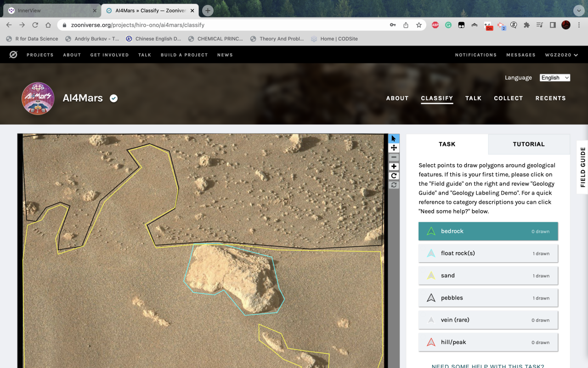This screenshot has width=588, height=368.
Task: Open the project TALK page
Action: pos(473,98)
